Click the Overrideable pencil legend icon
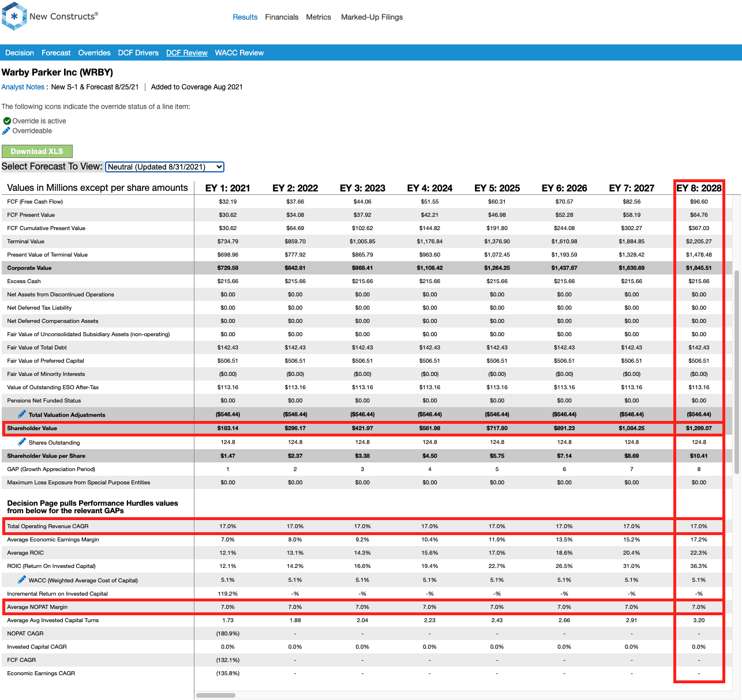The width and height of the screenshot is (742, 700). (6, 131)
